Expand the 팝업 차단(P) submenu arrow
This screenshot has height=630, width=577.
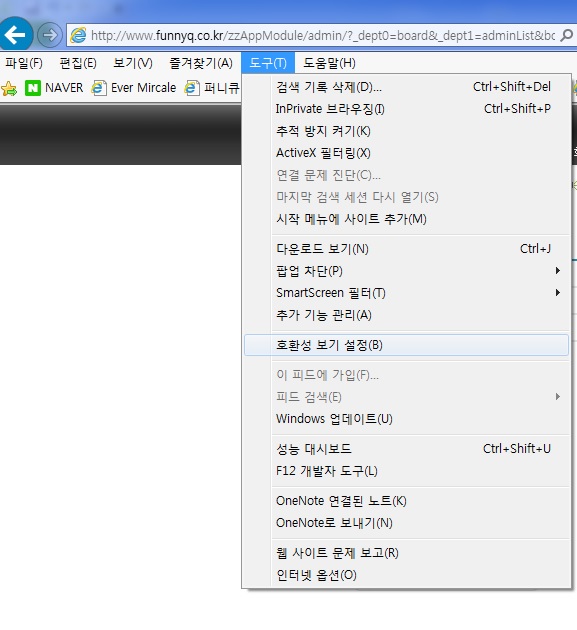[558, 271]
